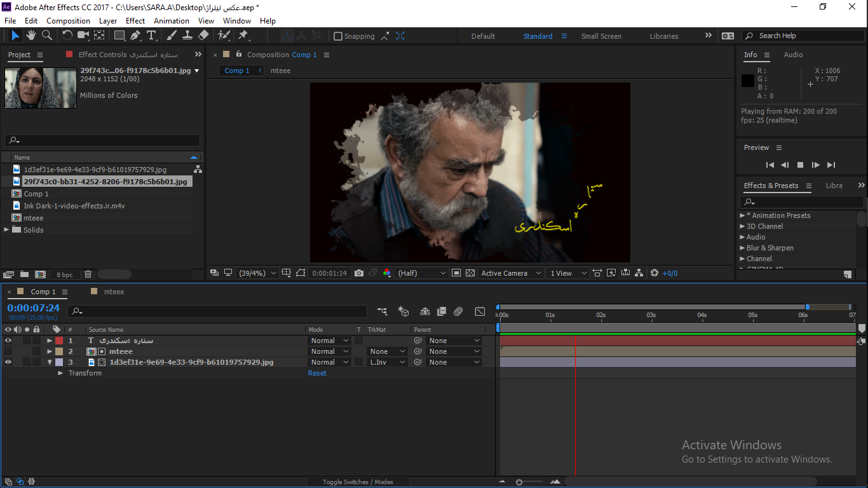Open the Effect menu

click(x=135, y=20)
